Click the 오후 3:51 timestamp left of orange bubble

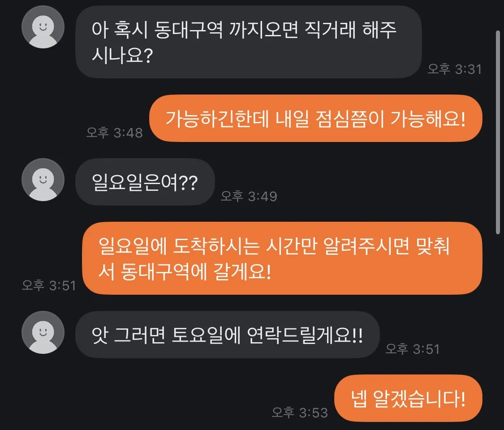click(x=49, y=285)
